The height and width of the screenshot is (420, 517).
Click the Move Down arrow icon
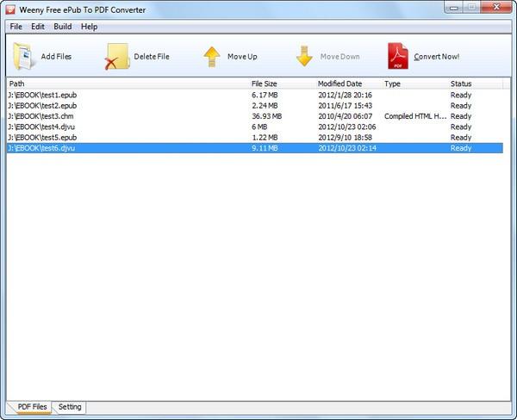(x=304, y=57)
